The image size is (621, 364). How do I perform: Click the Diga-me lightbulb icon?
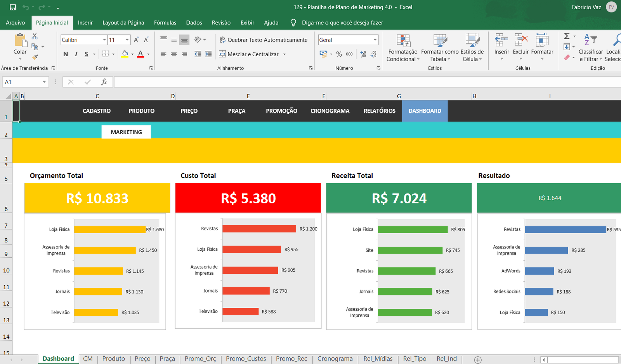tap(293, 23)
